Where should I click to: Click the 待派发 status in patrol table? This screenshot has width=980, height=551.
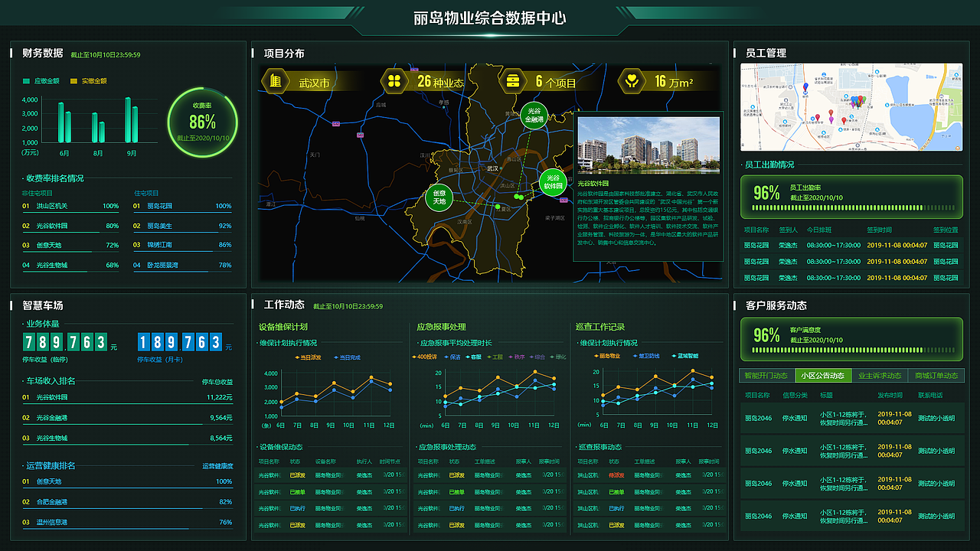(x=616, y=475)
